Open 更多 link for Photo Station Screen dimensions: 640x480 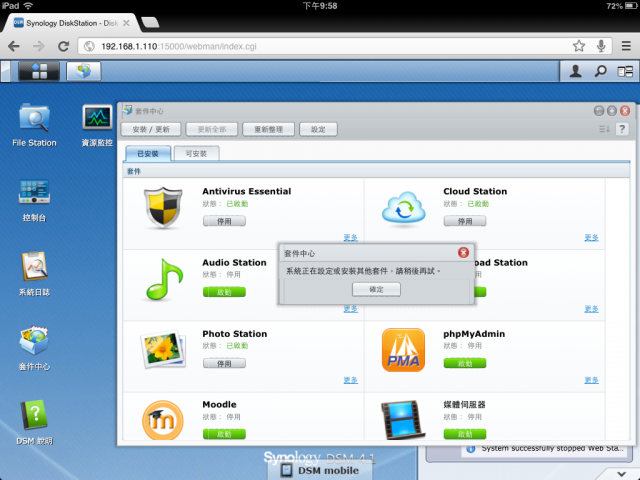coord(351,380)
